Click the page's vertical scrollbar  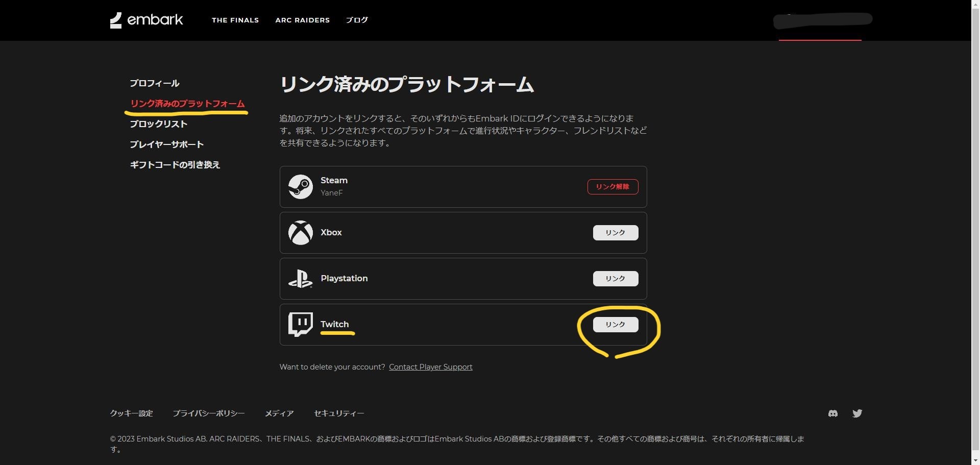[975, 232]
